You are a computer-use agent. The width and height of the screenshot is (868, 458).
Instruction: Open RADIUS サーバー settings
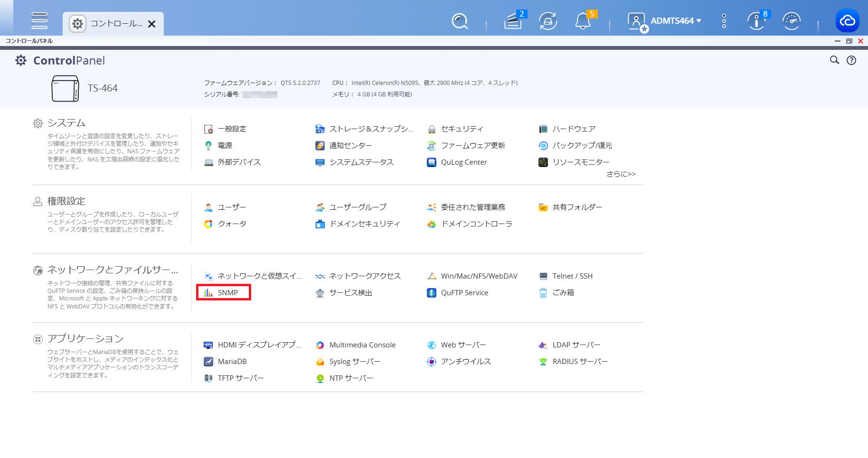[x=573, y=362]
